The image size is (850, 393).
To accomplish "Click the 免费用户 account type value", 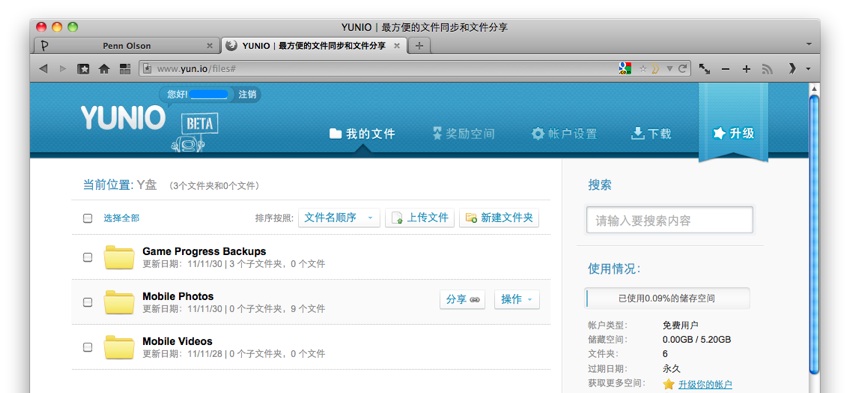I will point(680,325).
